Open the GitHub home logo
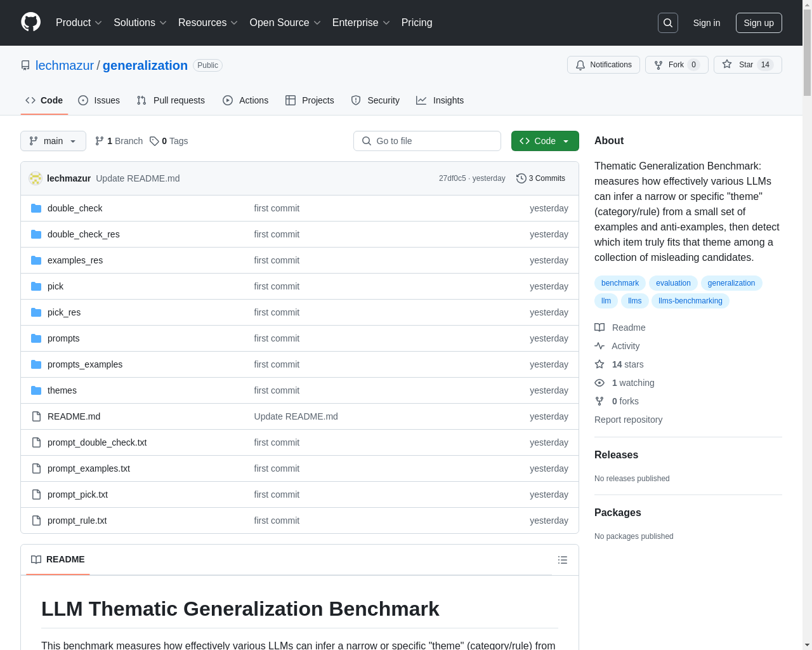The image size is (812, 650). (30, 22)
